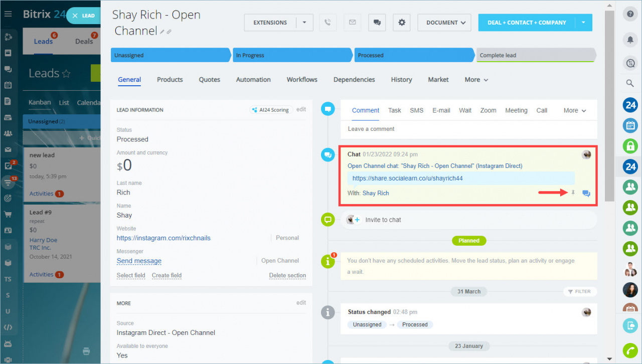Open chat via blue bubbles icon in entry

586,194
